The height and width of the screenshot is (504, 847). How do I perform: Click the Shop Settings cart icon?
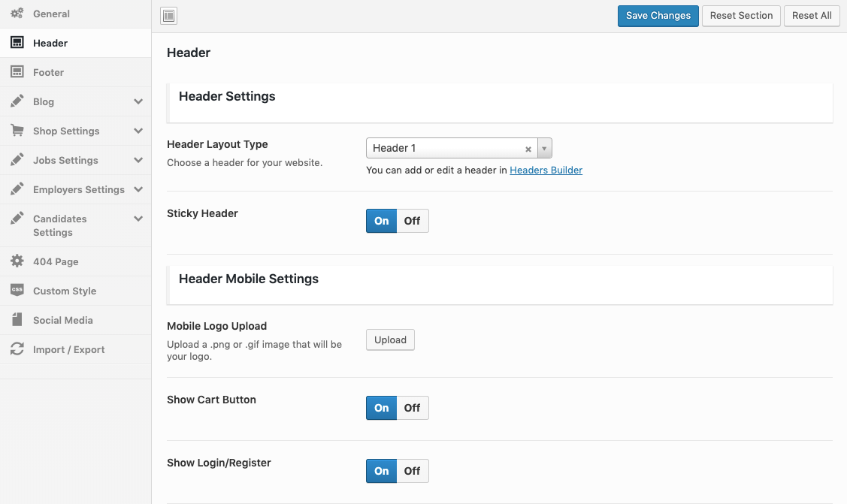pyautogui.click(x=17, y=131)
